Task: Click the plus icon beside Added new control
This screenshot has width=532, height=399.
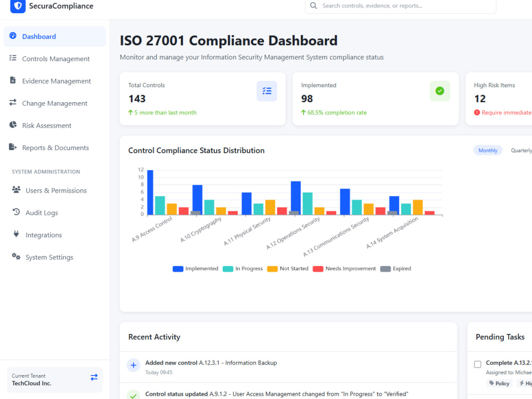Action: tap(134, 365)
